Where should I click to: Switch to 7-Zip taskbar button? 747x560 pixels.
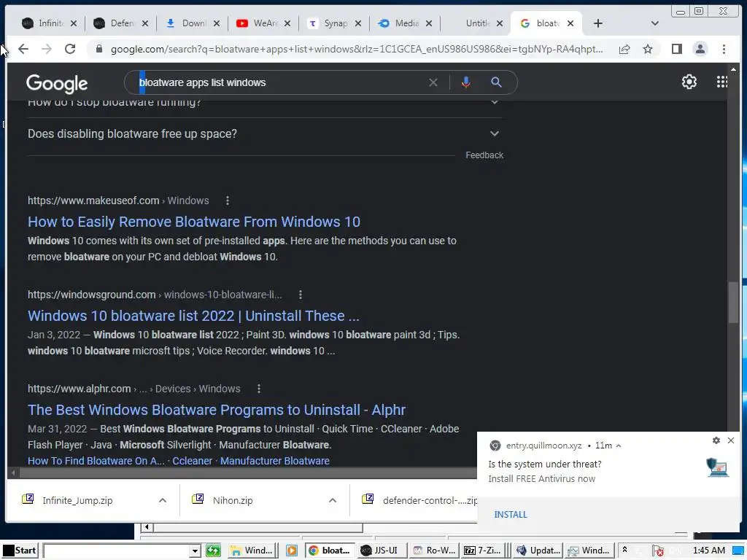click(483, 551)
